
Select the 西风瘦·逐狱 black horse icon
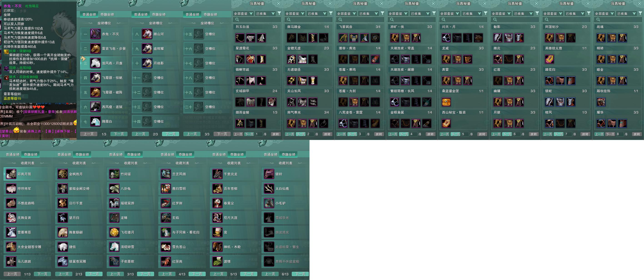(95, 107)
